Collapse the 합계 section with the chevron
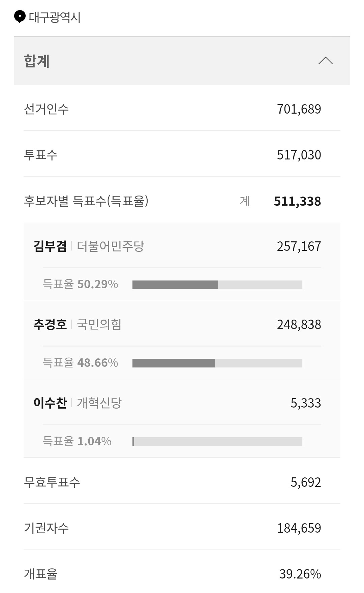 click(326, 61)
